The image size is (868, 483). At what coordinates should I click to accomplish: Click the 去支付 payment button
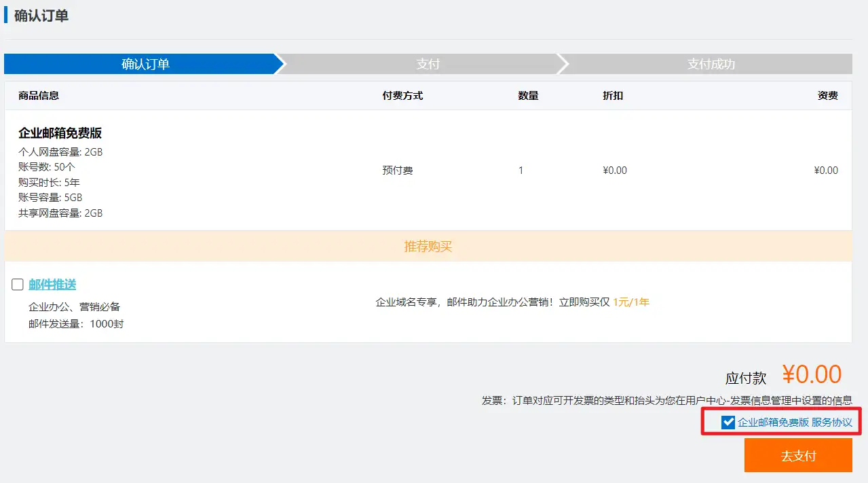799,455
